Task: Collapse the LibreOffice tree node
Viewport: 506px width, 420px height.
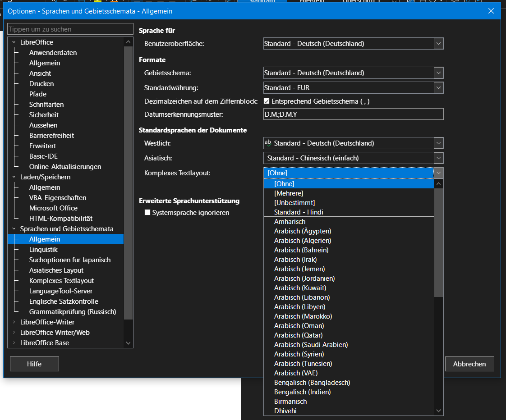Action: point(14,42)
